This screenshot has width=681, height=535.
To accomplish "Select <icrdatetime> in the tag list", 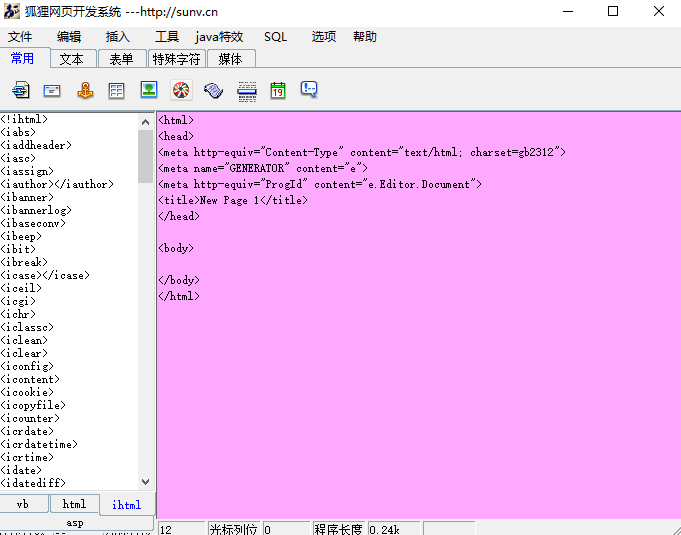I will 39,444.
